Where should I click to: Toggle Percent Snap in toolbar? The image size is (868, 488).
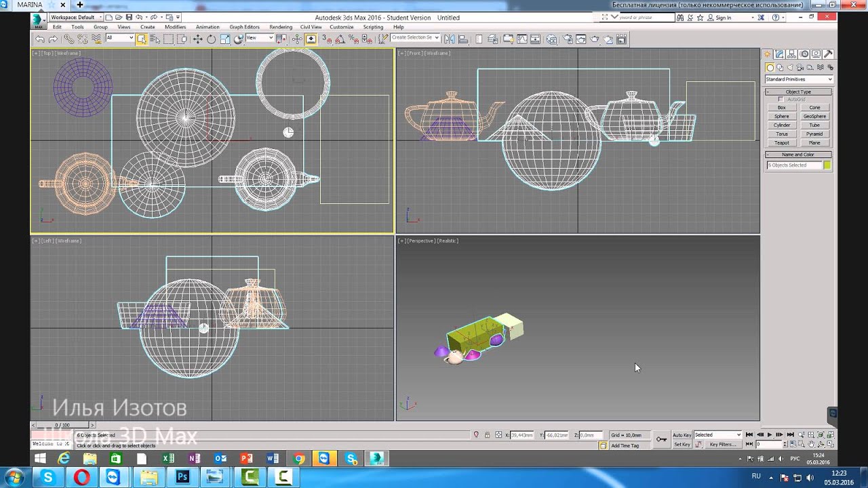353,39
